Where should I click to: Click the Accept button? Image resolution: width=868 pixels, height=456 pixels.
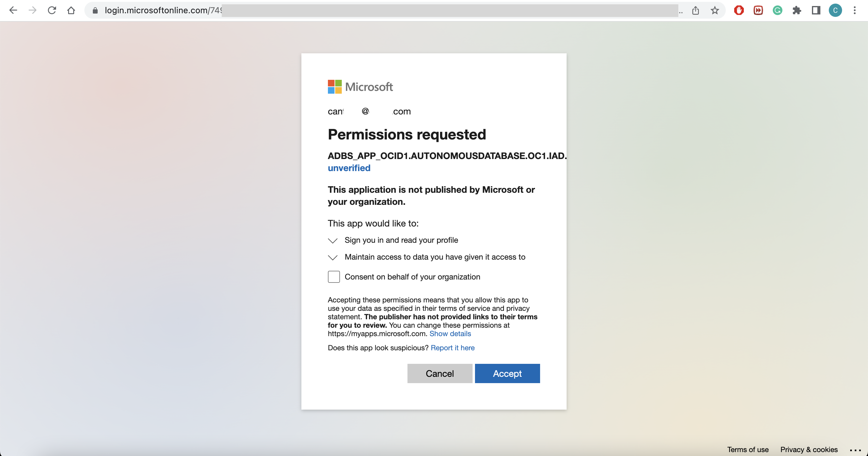coord(507,373)
